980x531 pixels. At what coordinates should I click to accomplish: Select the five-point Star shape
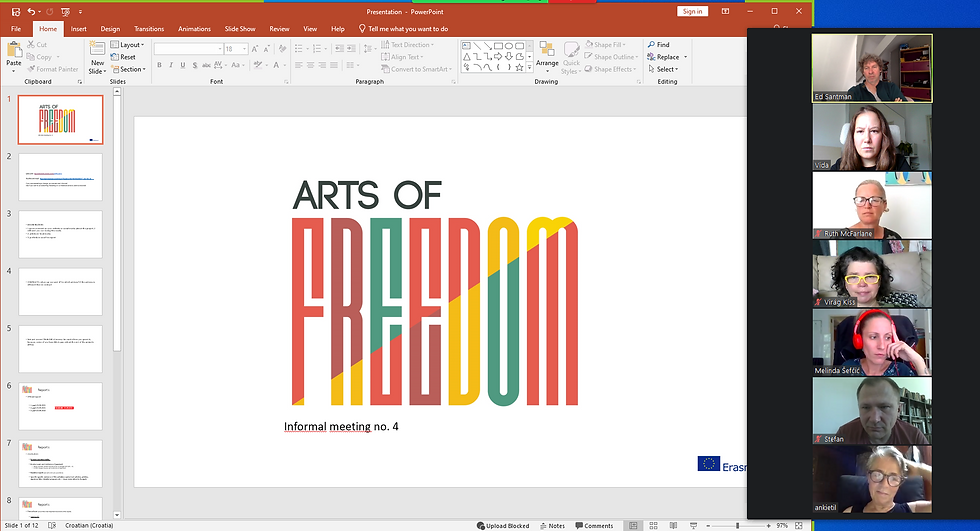click(519, 67)
